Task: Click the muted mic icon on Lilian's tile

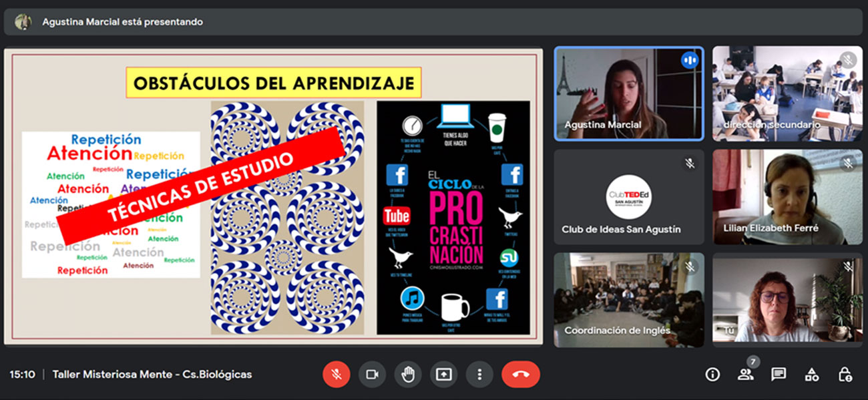Action: (848, 163)
